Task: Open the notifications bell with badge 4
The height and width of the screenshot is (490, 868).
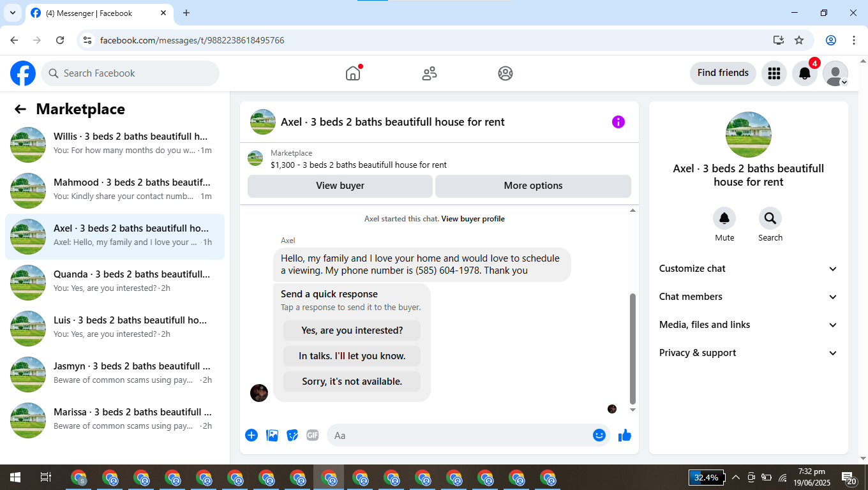Action: point(805,73)
